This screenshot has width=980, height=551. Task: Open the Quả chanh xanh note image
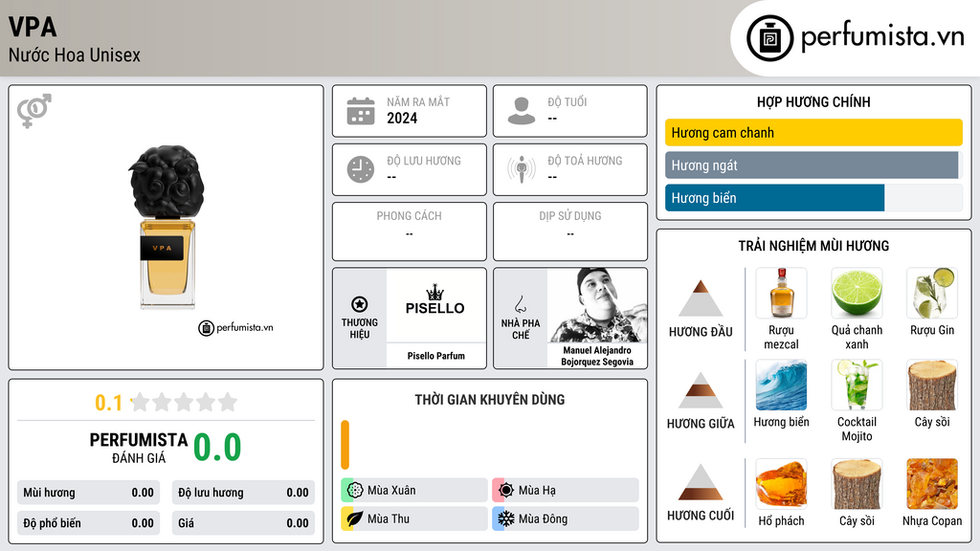(x=857, y=293)
